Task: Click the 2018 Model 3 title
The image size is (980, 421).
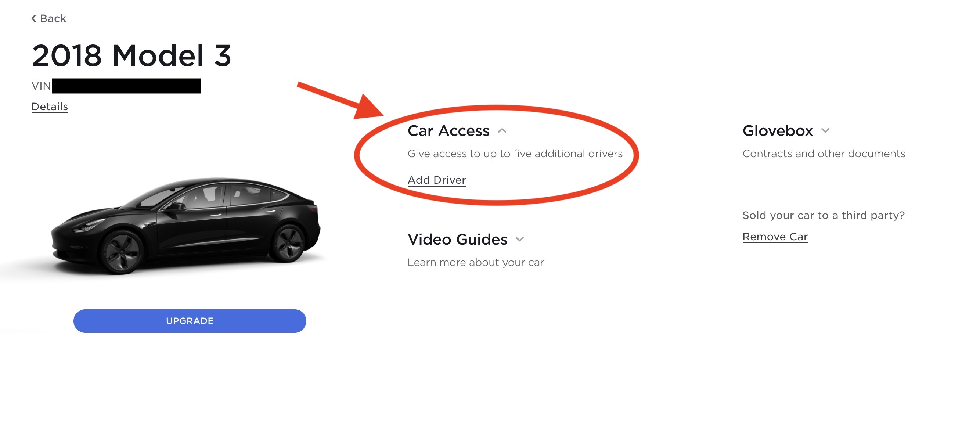Action: tap(131, 55)
